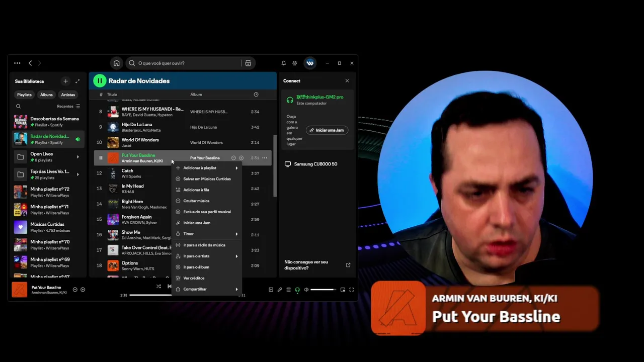Choose Ir para a rádio da música
This screenshot has height=362, width=644.
[207, 245]
